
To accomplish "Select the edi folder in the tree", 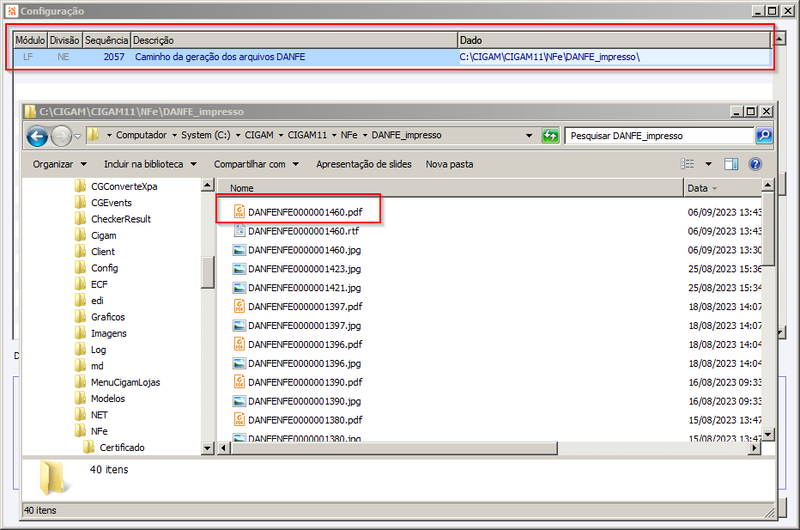I will pyautogui.click(x=89, y=300).
